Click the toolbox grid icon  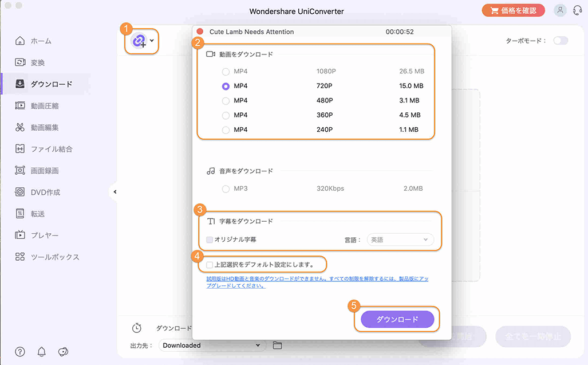[x=20, y=257]
